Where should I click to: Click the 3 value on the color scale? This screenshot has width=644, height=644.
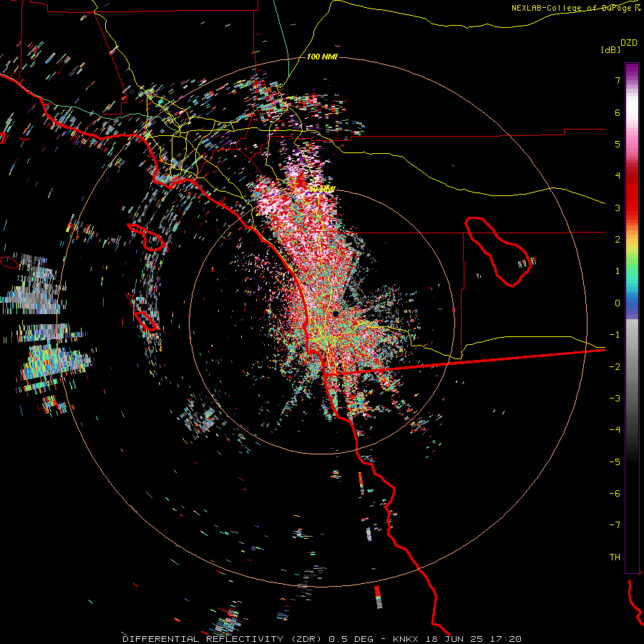coord(618,208)
